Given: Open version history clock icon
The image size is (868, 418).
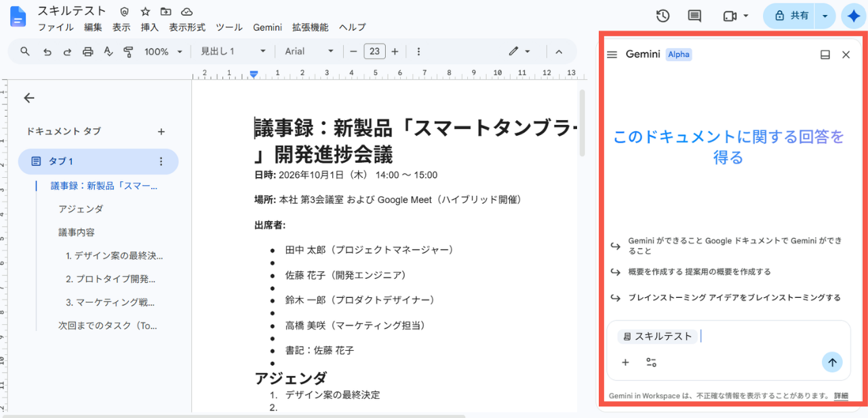Looking at the screenshot, I should 663,16.
